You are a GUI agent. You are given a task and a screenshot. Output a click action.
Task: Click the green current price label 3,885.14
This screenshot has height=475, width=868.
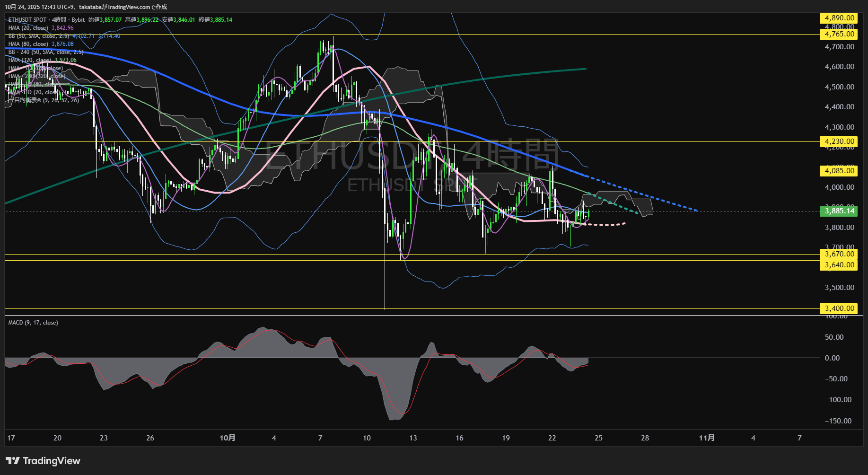[x=839, y=211]
